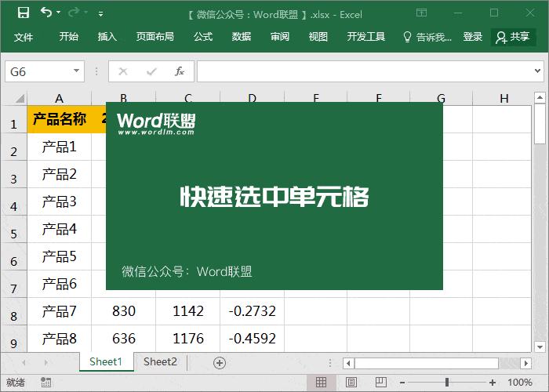Click the zoom in plus button

(x=492, y=383)
